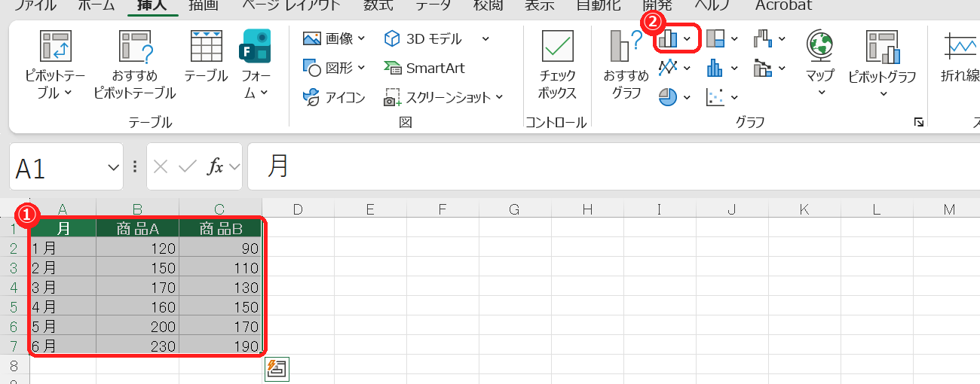This screenshot has width=980, height=384.
Task: Cancel the entry with the formula bar X
Action: (x=160, y=167)
